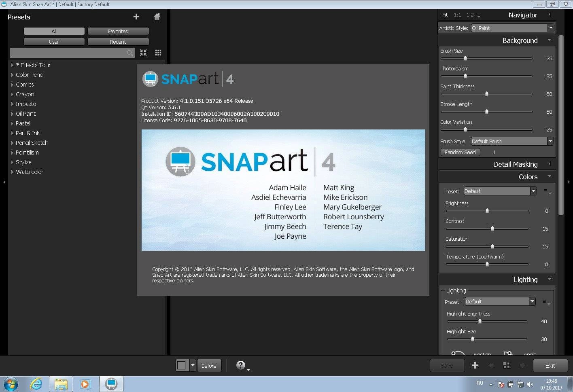Launch Internet Explorer from taskbar

point(36,384)
